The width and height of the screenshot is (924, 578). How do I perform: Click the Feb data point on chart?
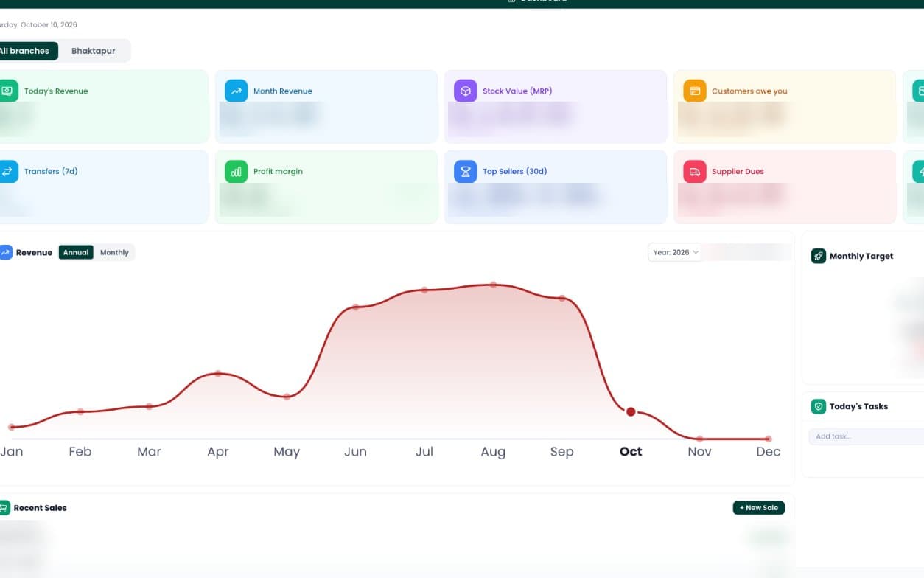80,411
